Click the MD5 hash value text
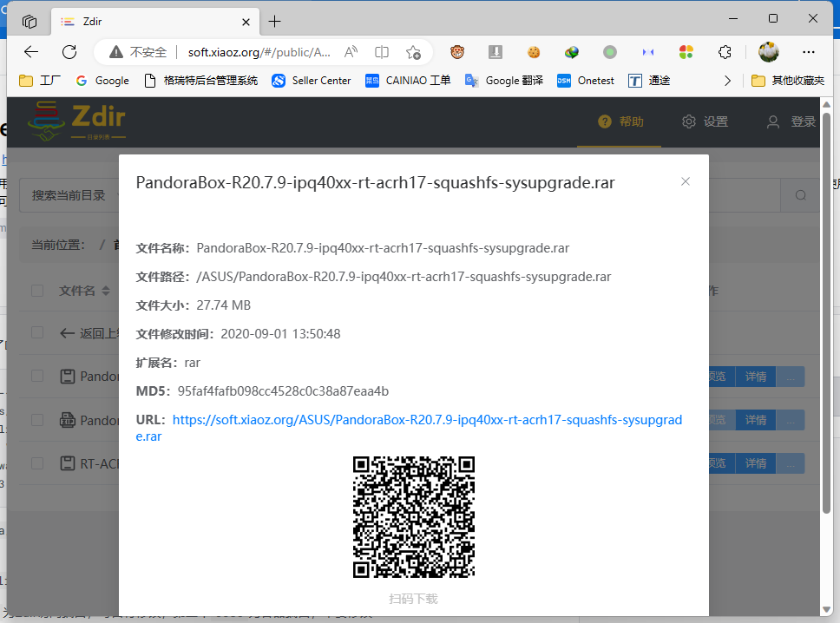The image size is (840, 623). coord(283,391)
